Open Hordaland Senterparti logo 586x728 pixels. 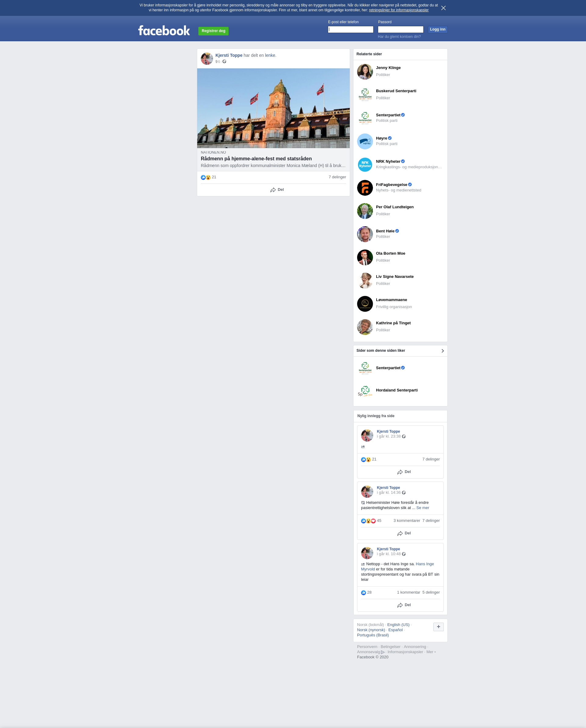coord(365,391)
